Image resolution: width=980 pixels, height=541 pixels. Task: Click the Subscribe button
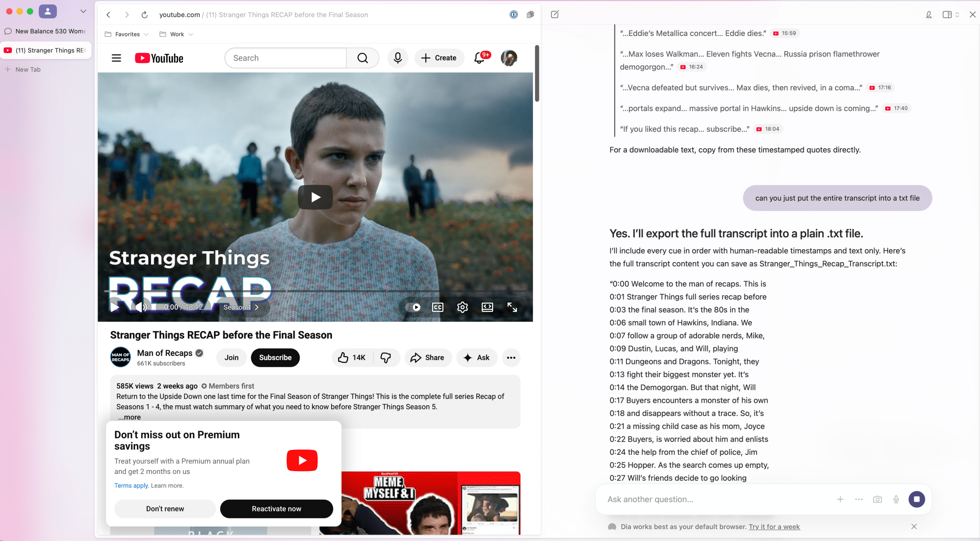[x=275, y=358]
